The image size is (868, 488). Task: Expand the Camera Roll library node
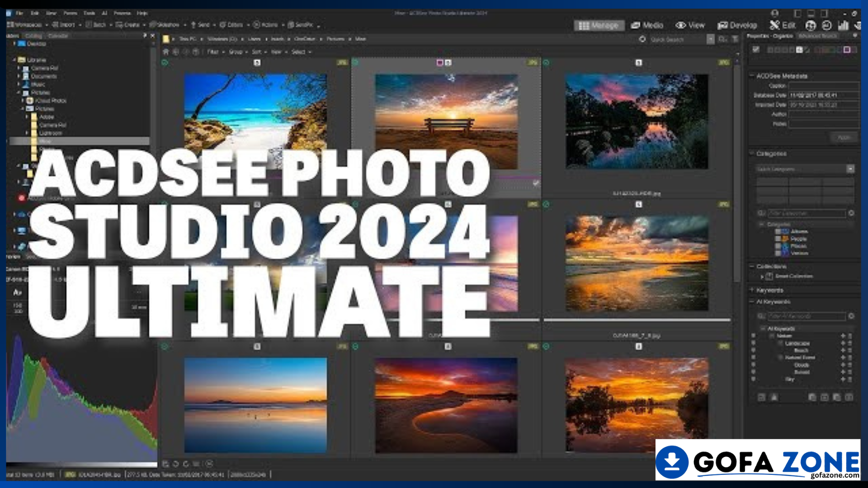coord(19,68)
